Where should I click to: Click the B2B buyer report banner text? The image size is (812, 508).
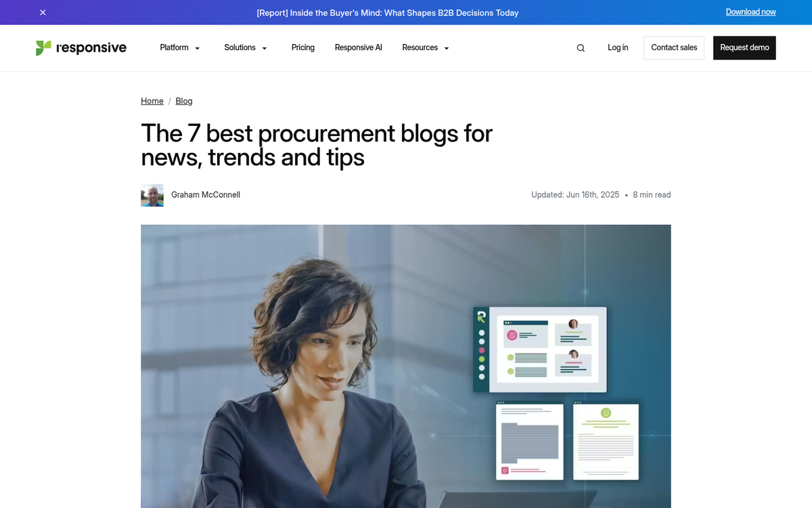pyautogui.click(x=388, y=13)
